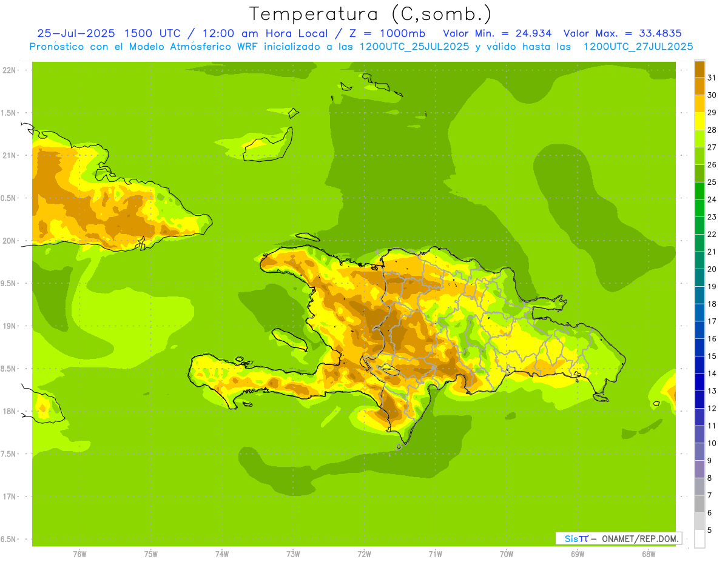Click the dark orange swatch above 31 on scale
This screenshot has height=562, width=728.
point(699,69)
